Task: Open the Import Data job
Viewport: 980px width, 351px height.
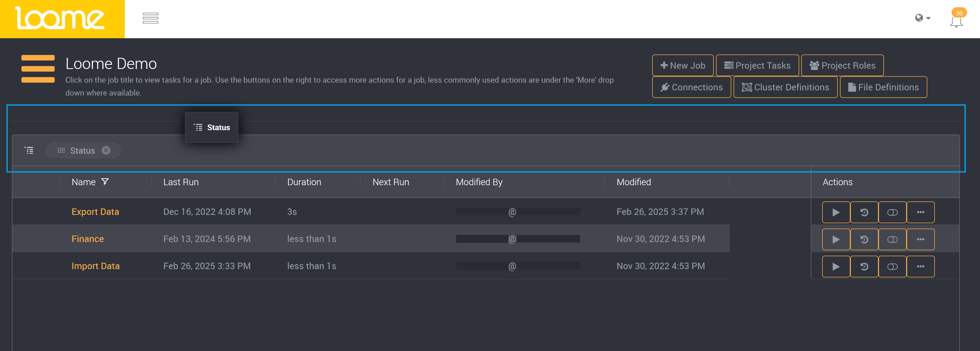Action: 96,266
